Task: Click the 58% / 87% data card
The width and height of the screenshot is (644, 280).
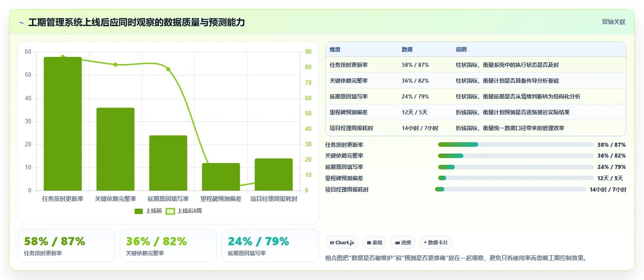Action: point(66,246)
